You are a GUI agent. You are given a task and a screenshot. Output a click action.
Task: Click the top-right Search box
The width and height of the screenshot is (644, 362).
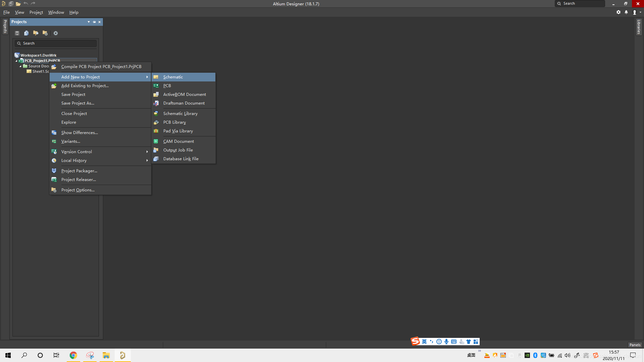580,3
